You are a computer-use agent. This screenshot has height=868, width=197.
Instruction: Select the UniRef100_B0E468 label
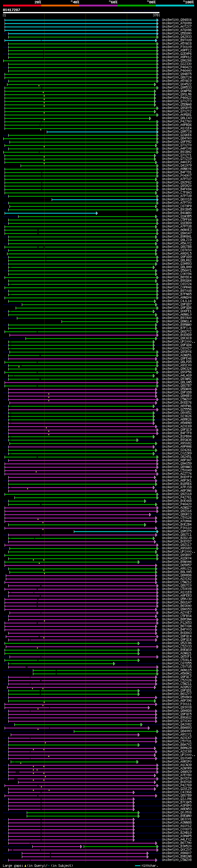click(x=177, y=501)
